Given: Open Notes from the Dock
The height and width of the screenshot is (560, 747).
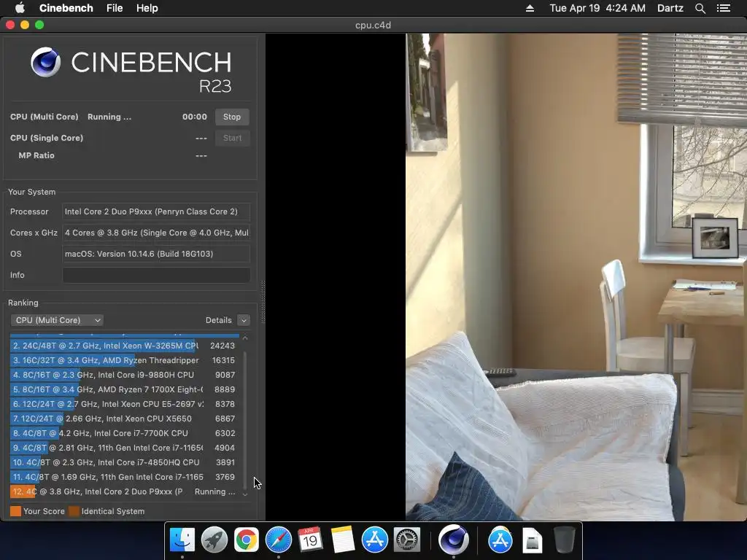Looking at the screenshot, I should coord(343,540).
